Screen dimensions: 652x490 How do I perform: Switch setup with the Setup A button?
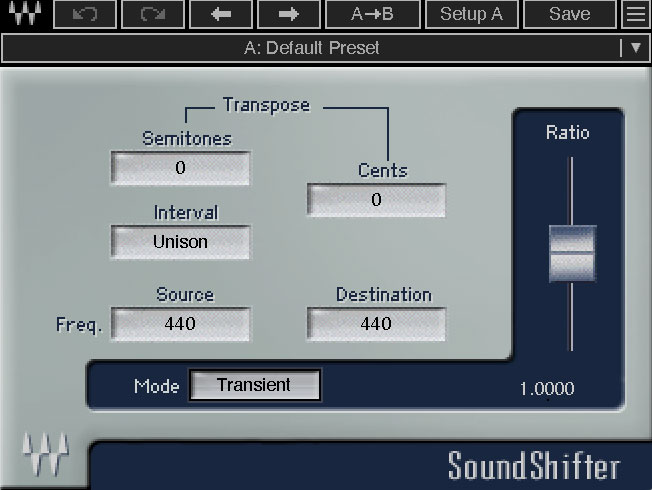click(x=472, y=14)
